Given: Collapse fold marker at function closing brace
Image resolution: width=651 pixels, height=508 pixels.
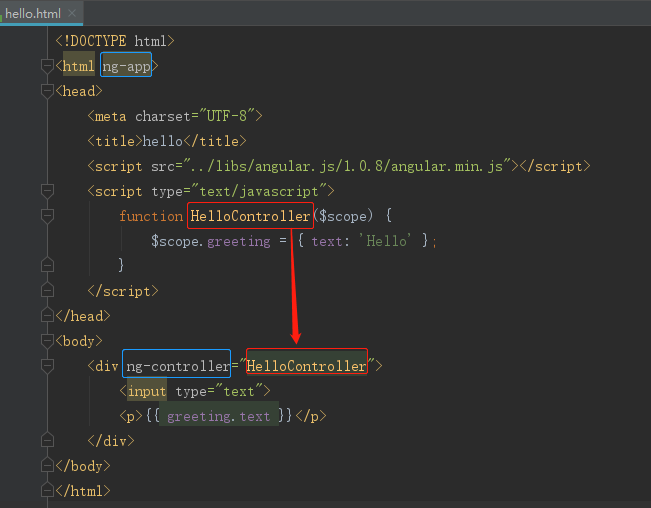Looking at the screenshot, I should [x=47, y=265].
